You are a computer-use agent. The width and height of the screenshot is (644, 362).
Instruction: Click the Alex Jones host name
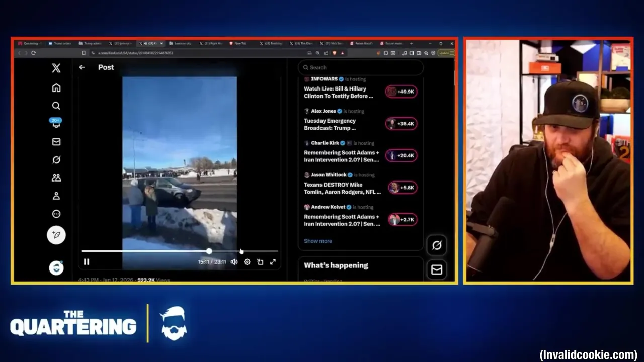coord(324,111)
